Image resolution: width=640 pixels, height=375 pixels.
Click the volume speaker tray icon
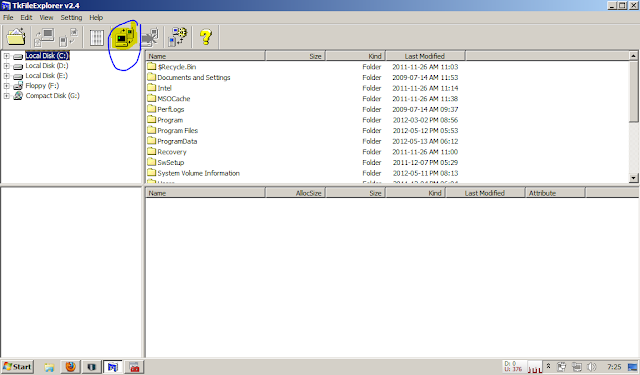click(x=592, y=367)
